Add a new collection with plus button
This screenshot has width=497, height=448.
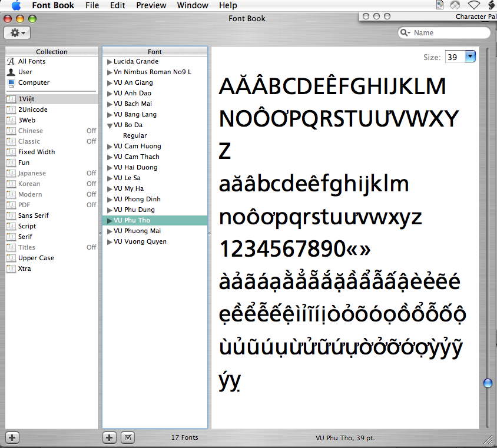12,438
